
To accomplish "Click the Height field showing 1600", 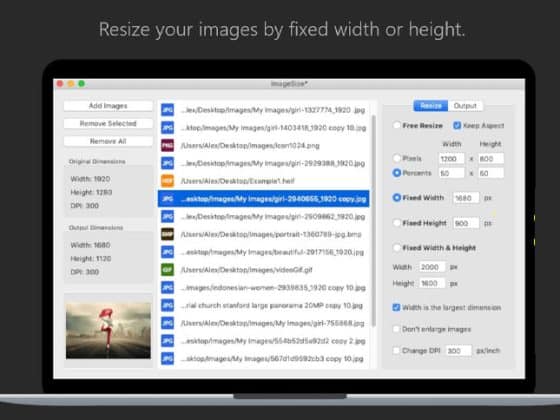I will tap(432, 283).
